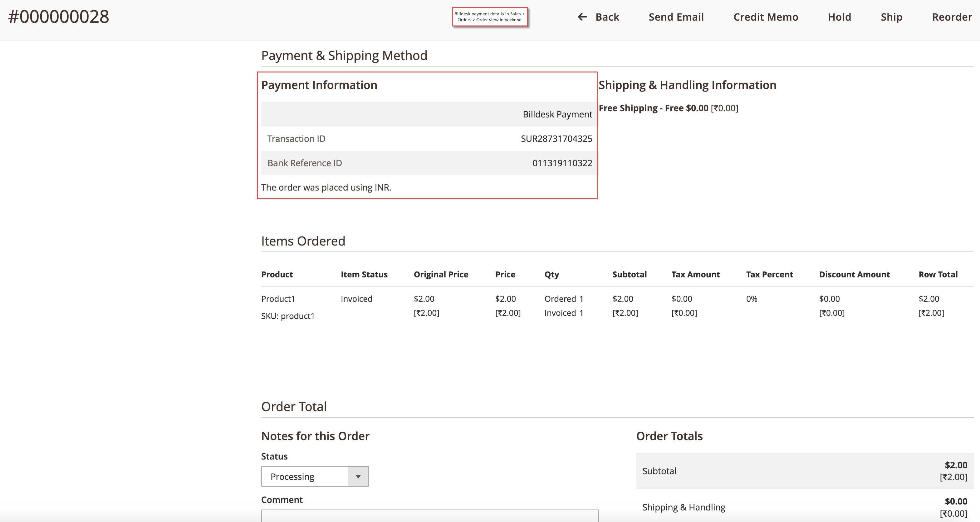
Task: Click the Notes for this Order heading
Action: 316,436
